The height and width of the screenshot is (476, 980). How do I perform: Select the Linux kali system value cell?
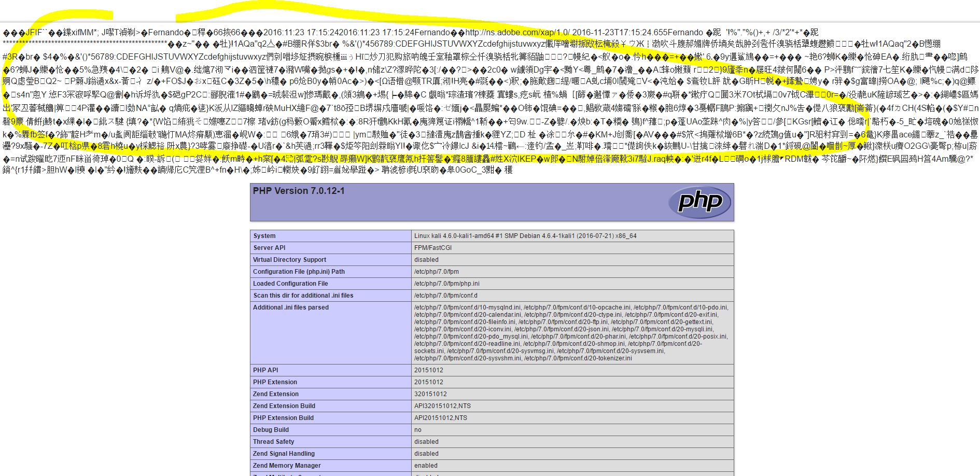click(525, 236)
